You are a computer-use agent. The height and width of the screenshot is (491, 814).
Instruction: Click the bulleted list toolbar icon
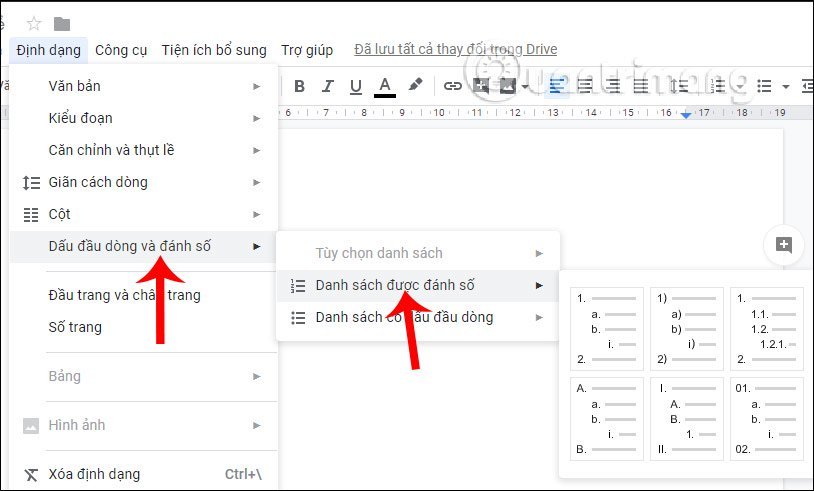click(x=765, y=86)
